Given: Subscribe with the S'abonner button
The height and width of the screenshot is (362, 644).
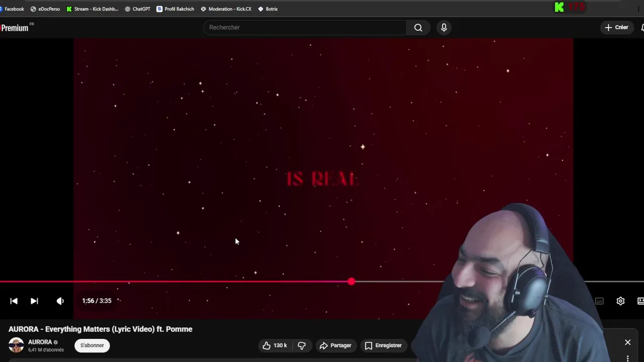Looking at the screenshot, I should (92, 345).
